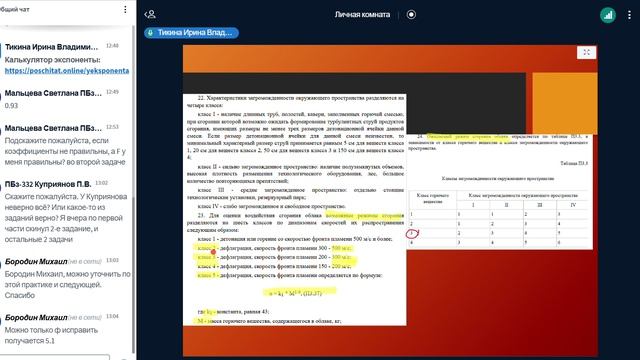Viewport: 640px width, 360px height.
Task: Click the Тикина Ирина Владими... sender name
Action: (x=51, y=47)
